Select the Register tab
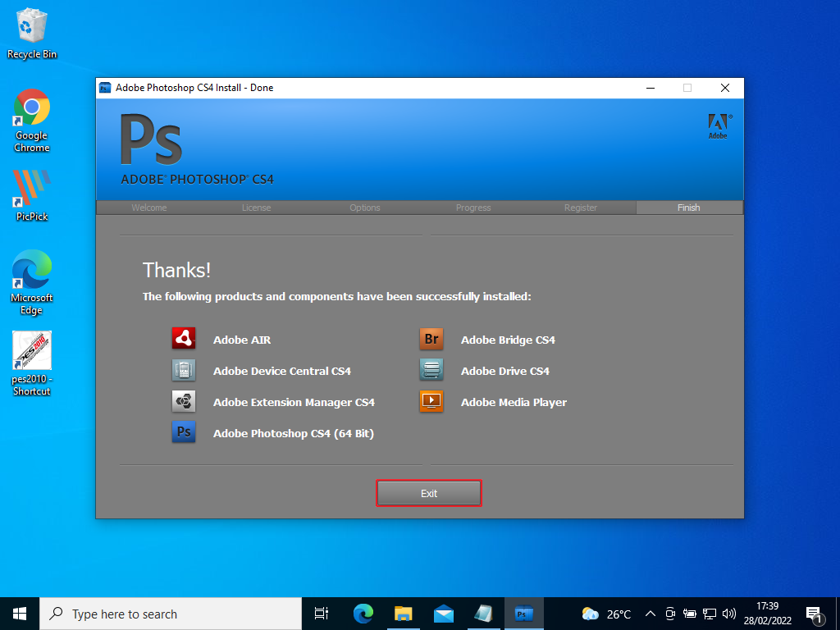 (x=581, y=208)
